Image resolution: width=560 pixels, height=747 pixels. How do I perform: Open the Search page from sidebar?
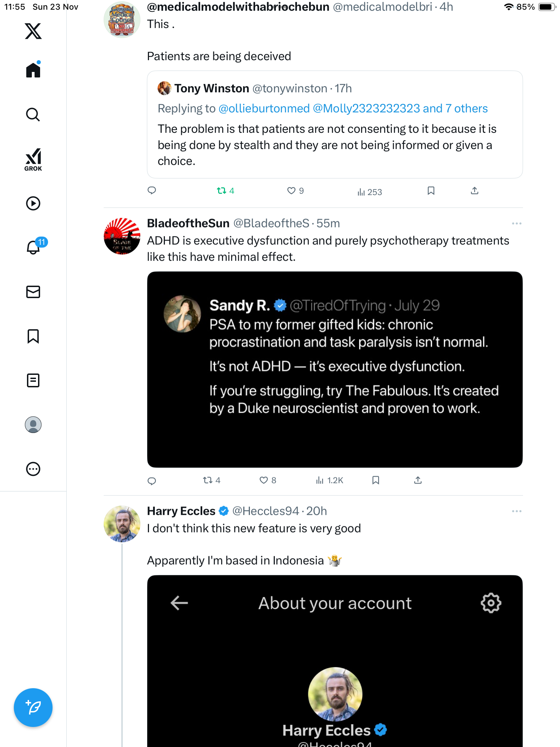tap(33, 114)
